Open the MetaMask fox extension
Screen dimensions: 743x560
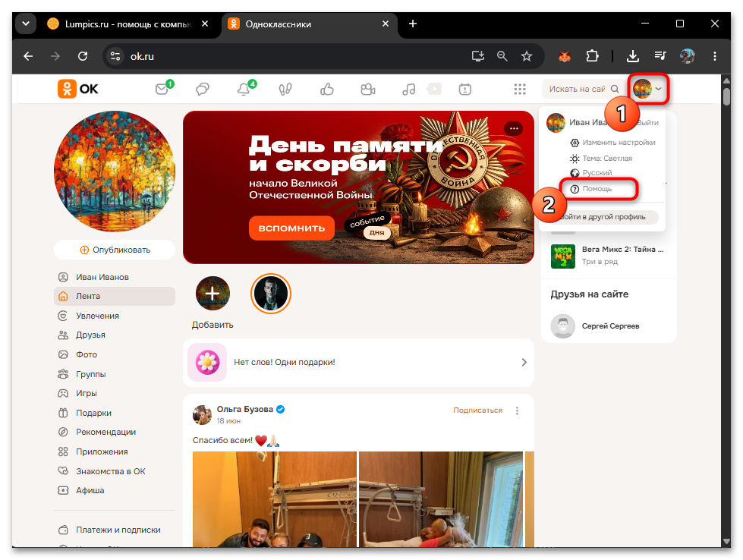pyautogui.click(x=565, y=56)
